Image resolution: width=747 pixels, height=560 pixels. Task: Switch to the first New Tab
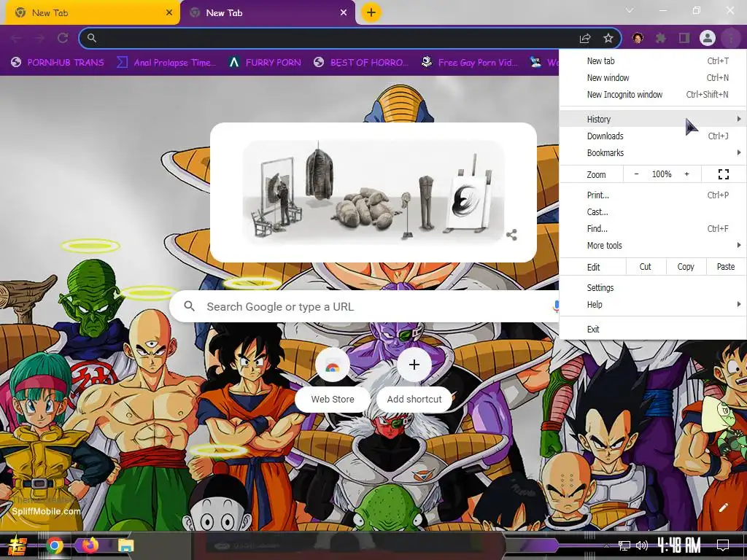(93, 13)
